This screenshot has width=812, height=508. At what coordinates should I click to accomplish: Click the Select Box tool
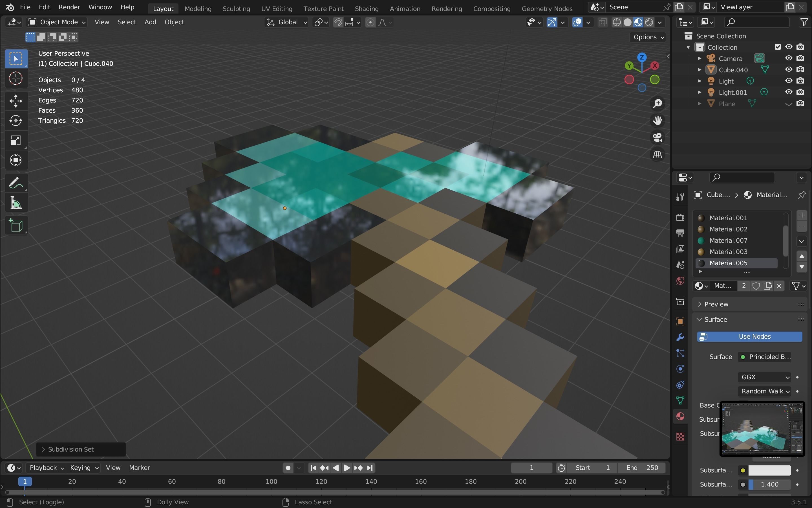coord(16,58)
